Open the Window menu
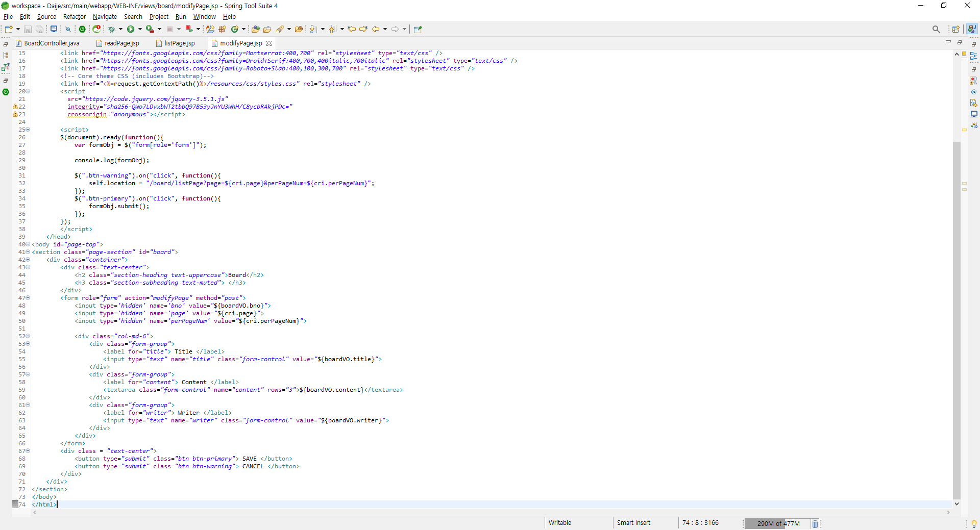This screenshot has height=530, width=980. pyautogui.click(x=204, y=17)
